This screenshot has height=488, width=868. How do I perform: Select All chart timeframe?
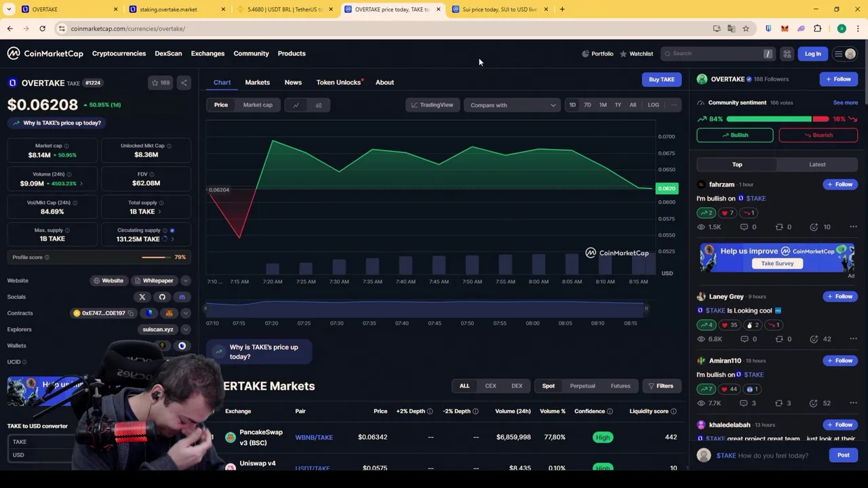[633, 105]
